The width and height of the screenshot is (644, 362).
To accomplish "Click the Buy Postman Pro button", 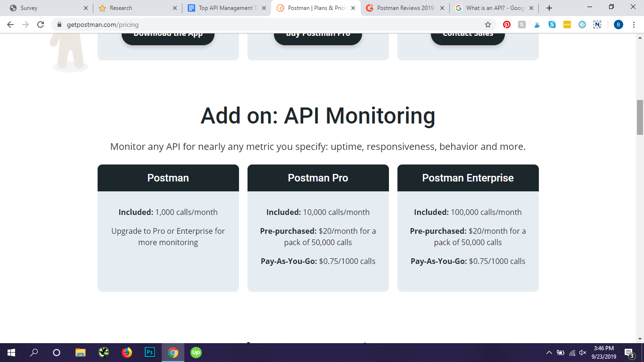I will pos(318,35).
